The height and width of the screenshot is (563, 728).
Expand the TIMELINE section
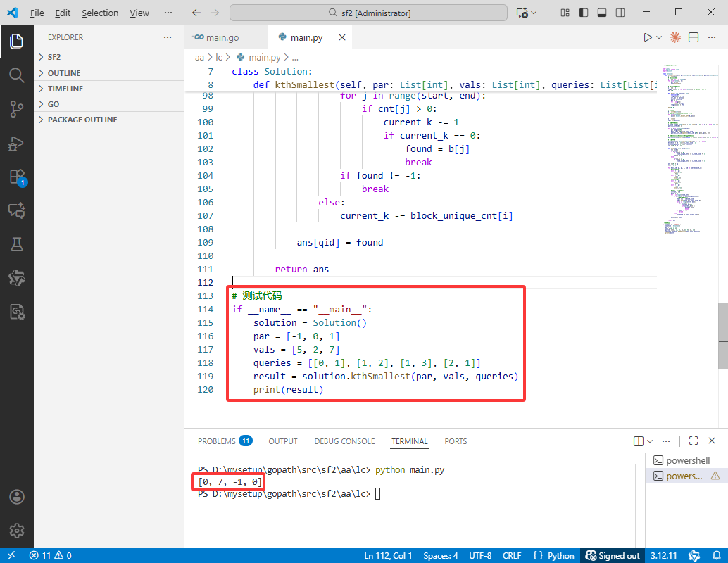(108, 89)
